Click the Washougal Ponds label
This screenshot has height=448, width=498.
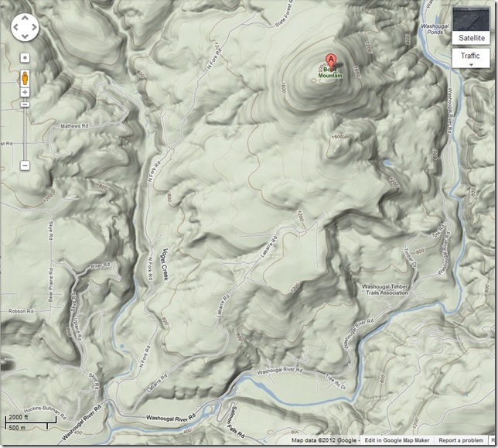pos(435,29)
